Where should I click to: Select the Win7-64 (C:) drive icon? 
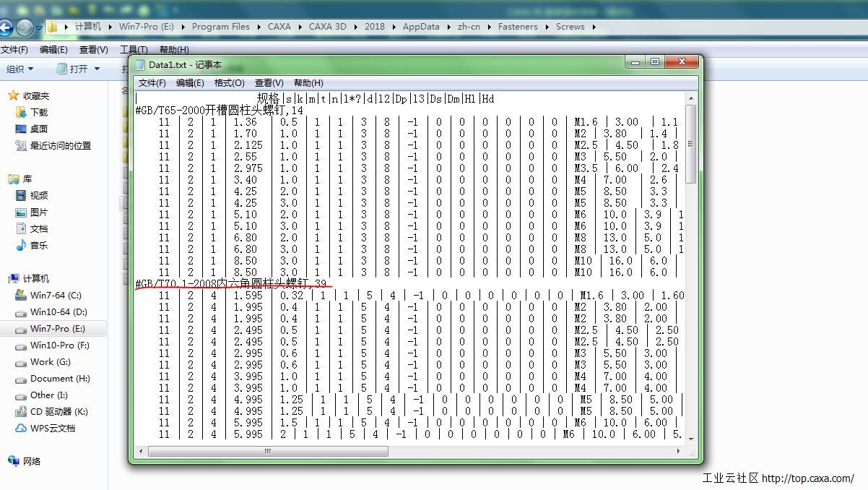[21, 295]
